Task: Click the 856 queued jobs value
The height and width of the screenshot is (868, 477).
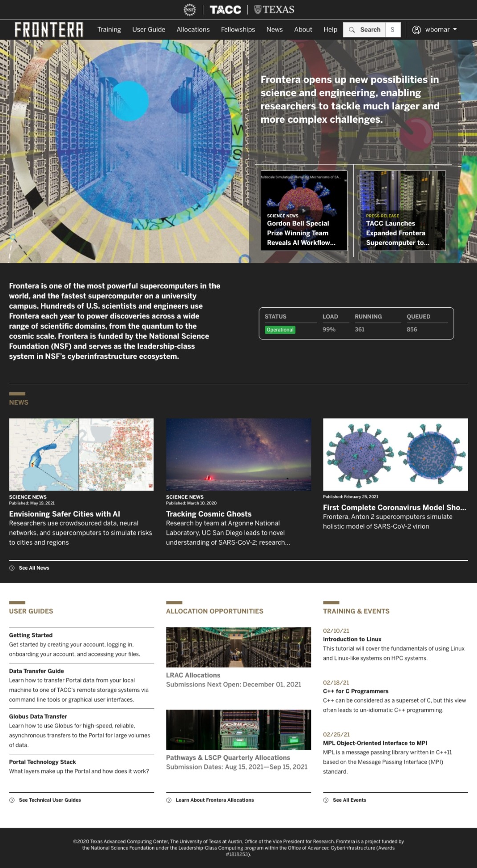Action: coord(412,330)
